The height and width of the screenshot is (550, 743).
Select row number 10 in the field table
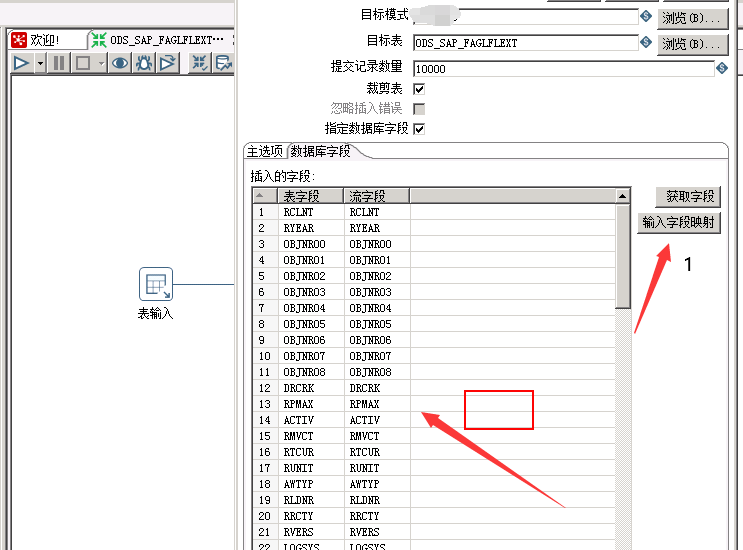[x=265, y=356]
